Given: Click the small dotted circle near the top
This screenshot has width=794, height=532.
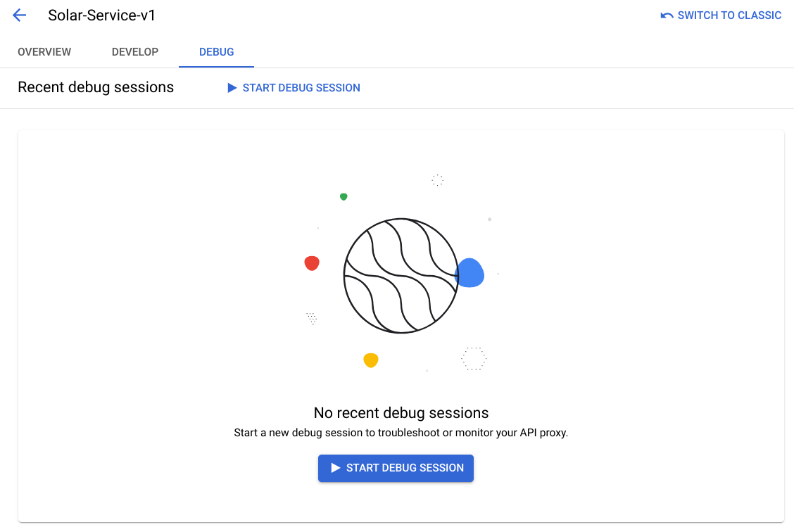Looking at the screenshot, I should (x=438, y=180).
